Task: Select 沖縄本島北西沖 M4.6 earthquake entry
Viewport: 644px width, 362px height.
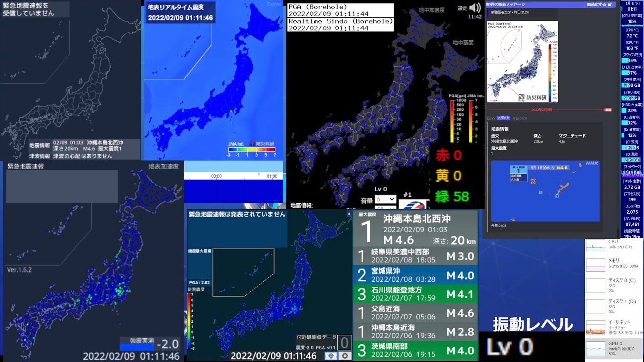Action: [416, 229]
